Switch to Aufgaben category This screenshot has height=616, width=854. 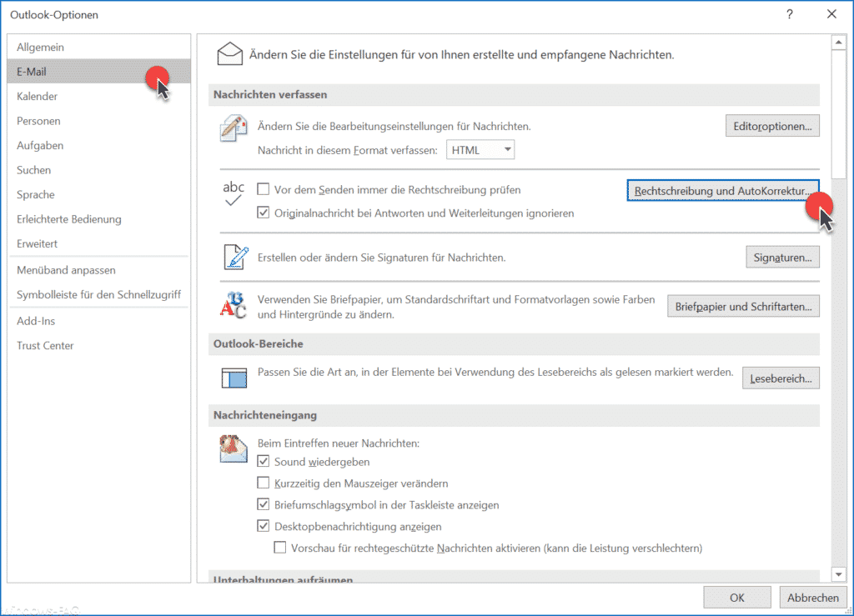99,145
